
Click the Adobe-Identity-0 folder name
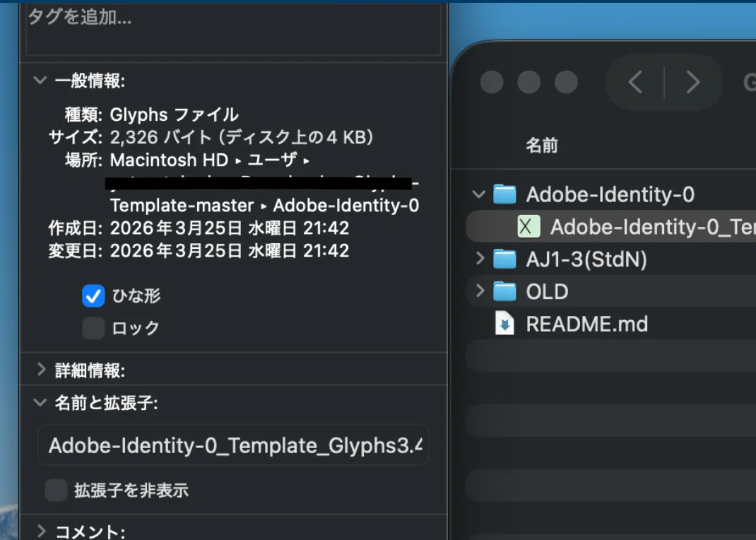[610, 195]
